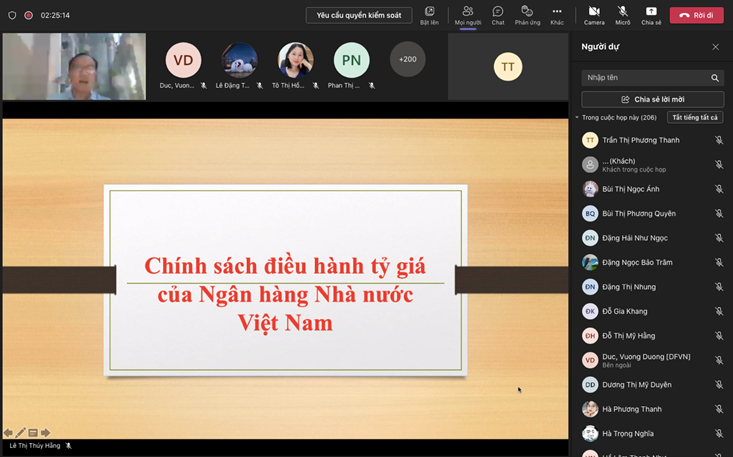Click the pen annotation tool on slide
Screen dimensions: 733x457
21,433
